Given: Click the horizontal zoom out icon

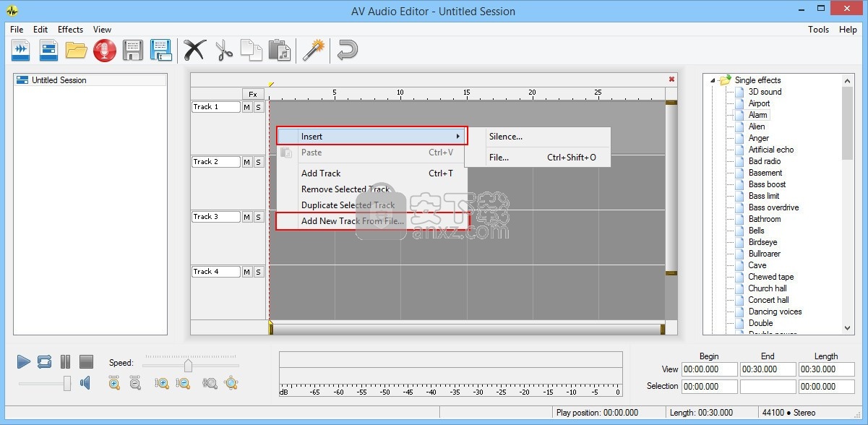Looking at the screenshot, I should pyautogui.click(x=135, y=383).
